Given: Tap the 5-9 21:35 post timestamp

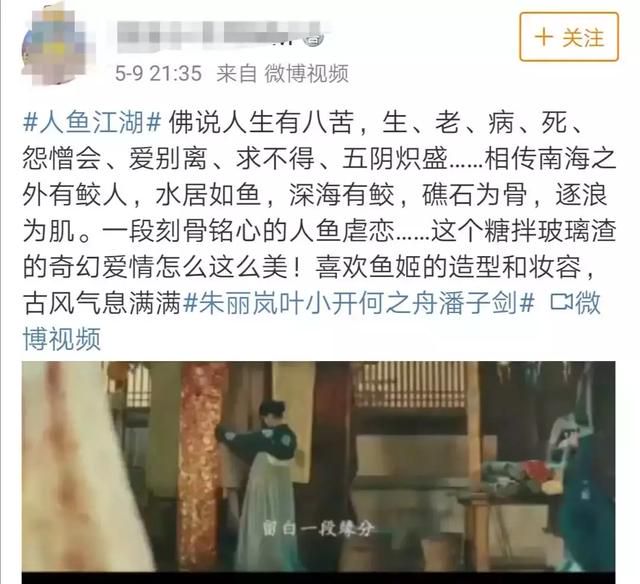Looking at the screenshot, I should (158, 74).
